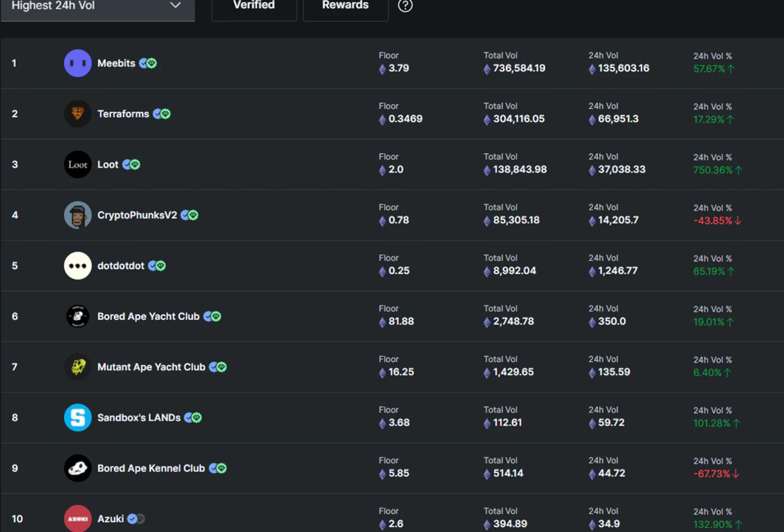
Task: Open the Bored Ape Yacht Club name link
Action: tap(148, 316)
